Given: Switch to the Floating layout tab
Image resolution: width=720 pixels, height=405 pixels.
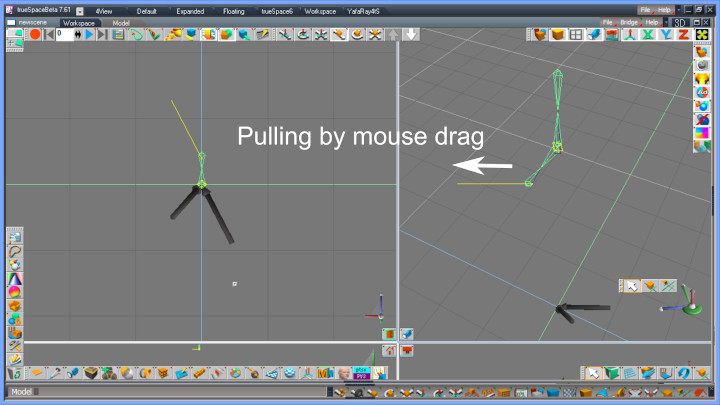Looking at the screenshot, I should click(234, 11).
